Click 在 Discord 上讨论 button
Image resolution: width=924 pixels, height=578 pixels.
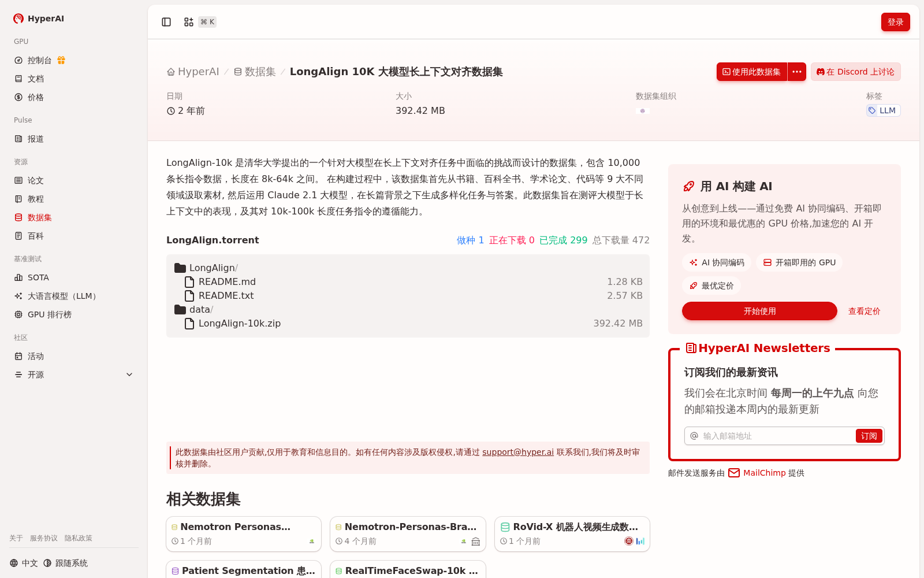(x=855, y=72)
